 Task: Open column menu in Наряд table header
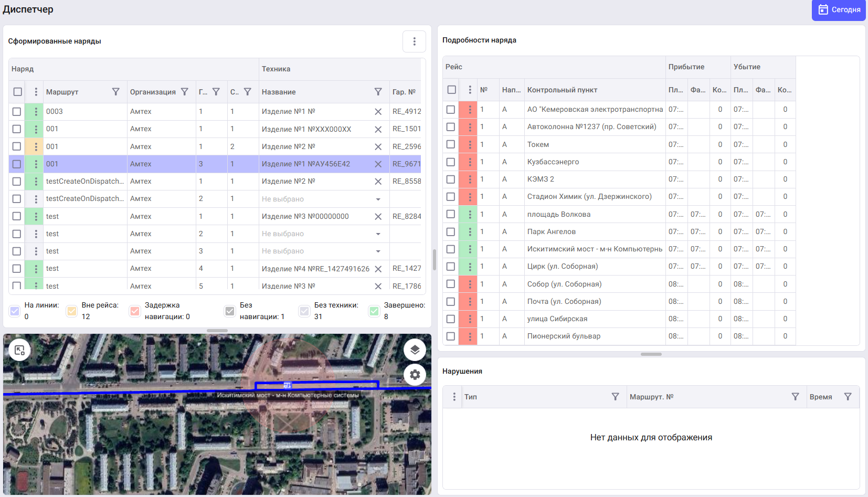(x=36, y=92)
